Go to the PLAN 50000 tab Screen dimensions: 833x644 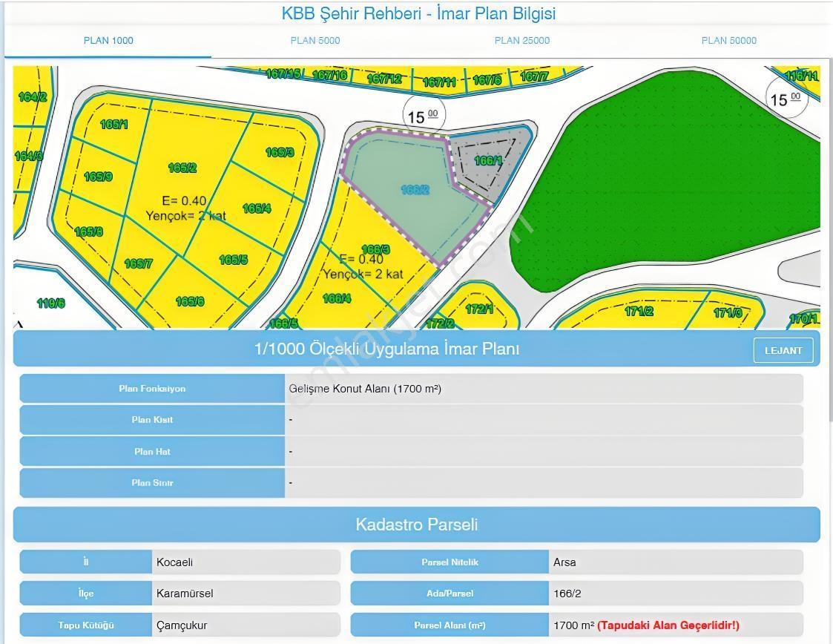coord(729,40)
